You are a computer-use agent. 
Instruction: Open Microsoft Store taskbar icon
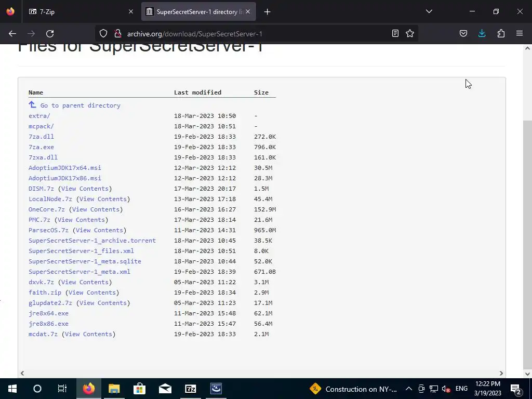[139, 389]
